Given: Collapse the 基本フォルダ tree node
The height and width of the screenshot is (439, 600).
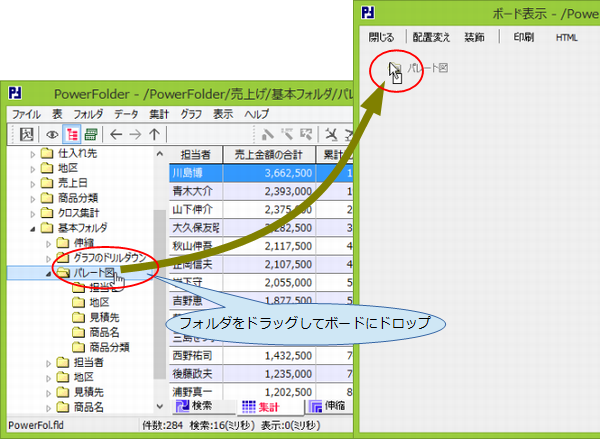Looking at the screenshot, I should pyautogui.click(x=33, y=228).
